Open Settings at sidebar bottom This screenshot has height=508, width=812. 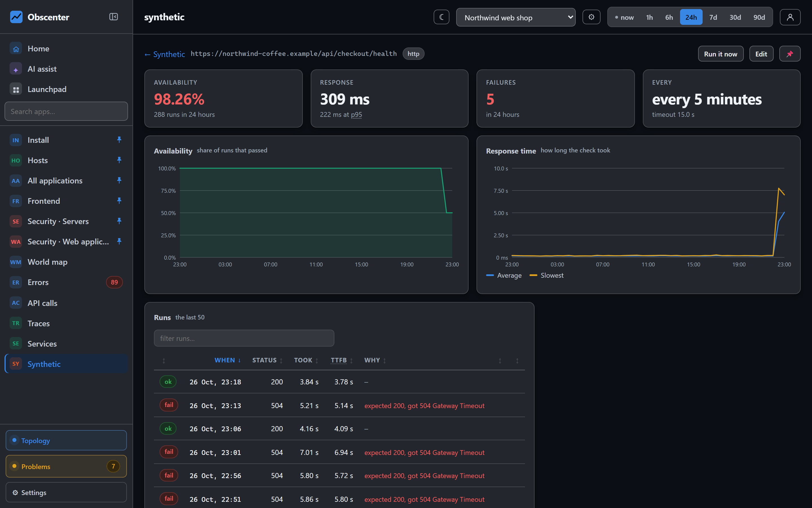pos(66,492)
